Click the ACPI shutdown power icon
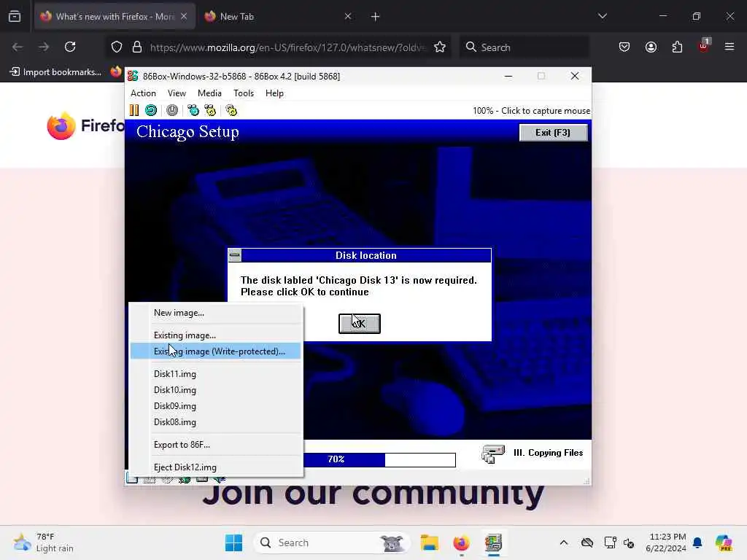 click(x=172, y=111)
